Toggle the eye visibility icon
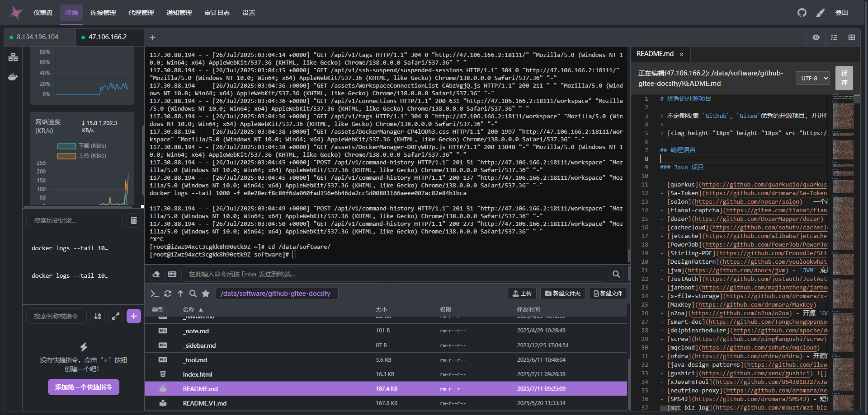Viewport: 868px width, 415px height. click(x=816, y=37)
